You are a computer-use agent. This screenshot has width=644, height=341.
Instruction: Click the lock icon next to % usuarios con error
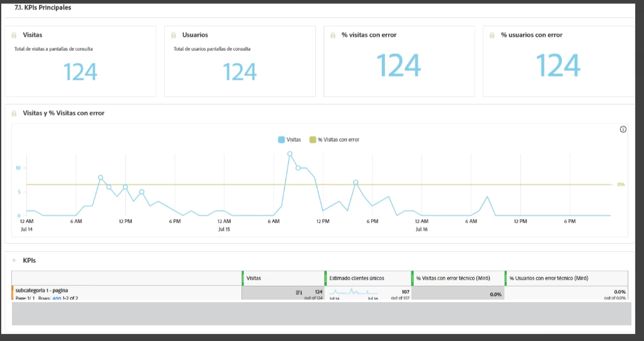pyautogui.click(x=492, y=35)
